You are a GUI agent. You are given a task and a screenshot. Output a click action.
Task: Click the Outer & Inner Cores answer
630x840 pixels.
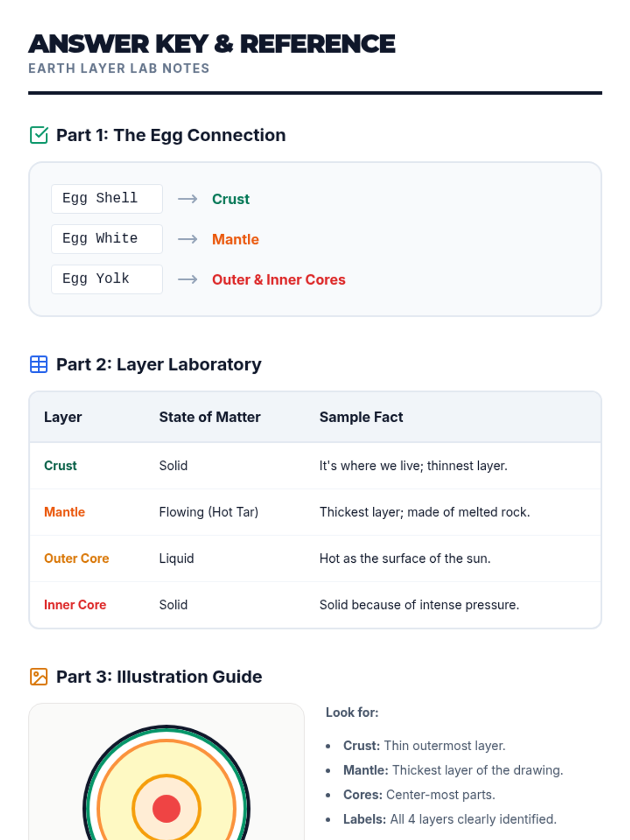pyautogui.click(x=278, y=280)
